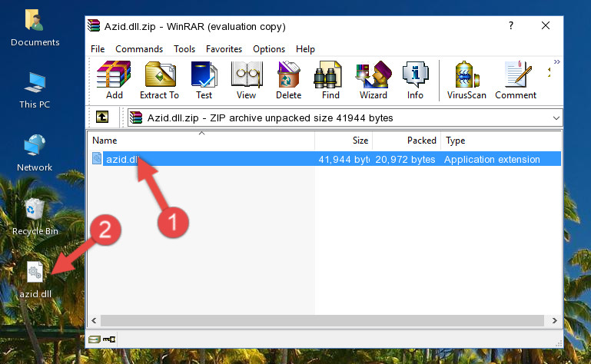Click the disk drive status bar icon
Screen dimensions: 591x364
[x=95, y=339]
